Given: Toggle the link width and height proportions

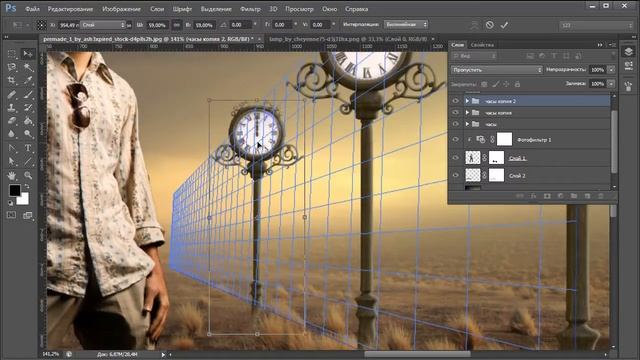Looking at the screenshot, I should (176, 25).
